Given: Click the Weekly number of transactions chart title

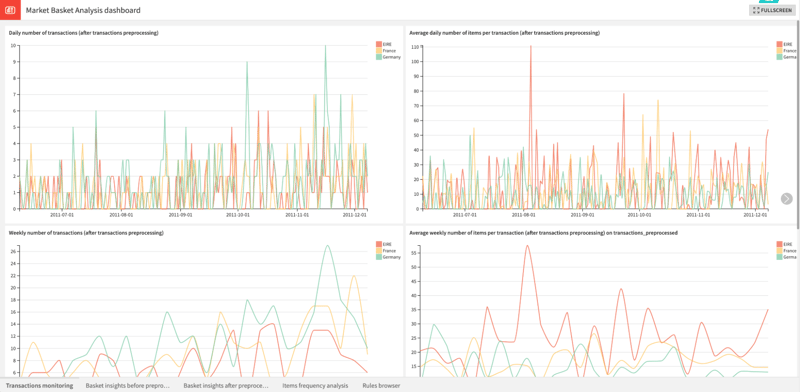Looking at the screenshot, I should click(86, 233).
